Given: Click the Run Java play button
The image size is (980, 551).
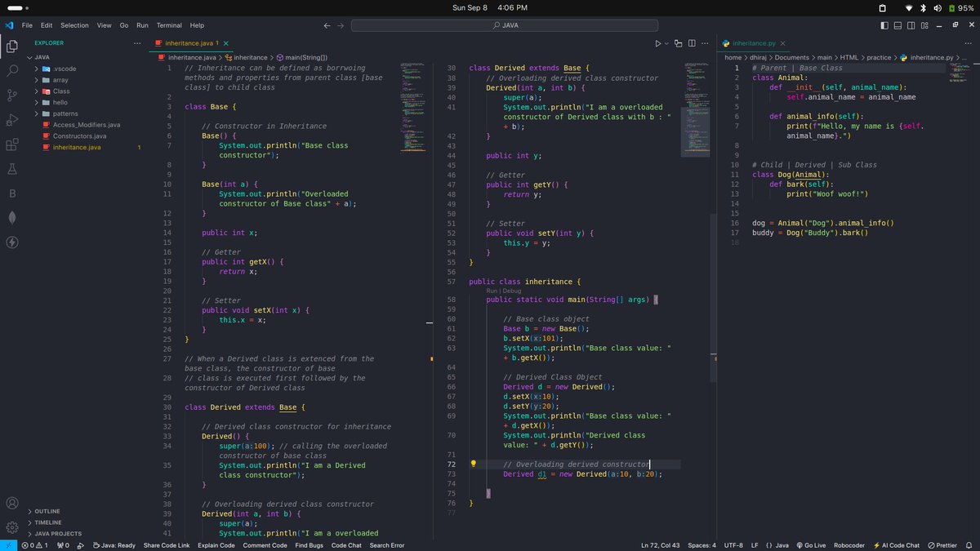Looking at the screenshot, I should (x=658, y=42).
